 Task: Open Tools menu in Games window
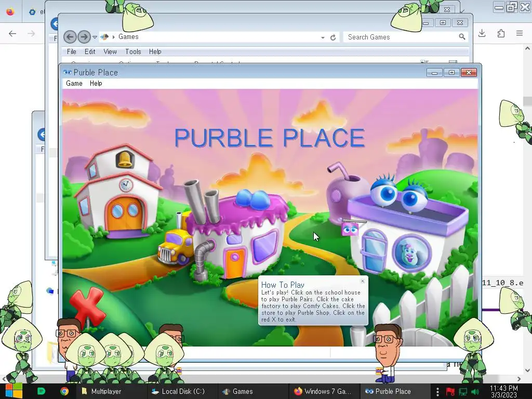tap(133, 51)
